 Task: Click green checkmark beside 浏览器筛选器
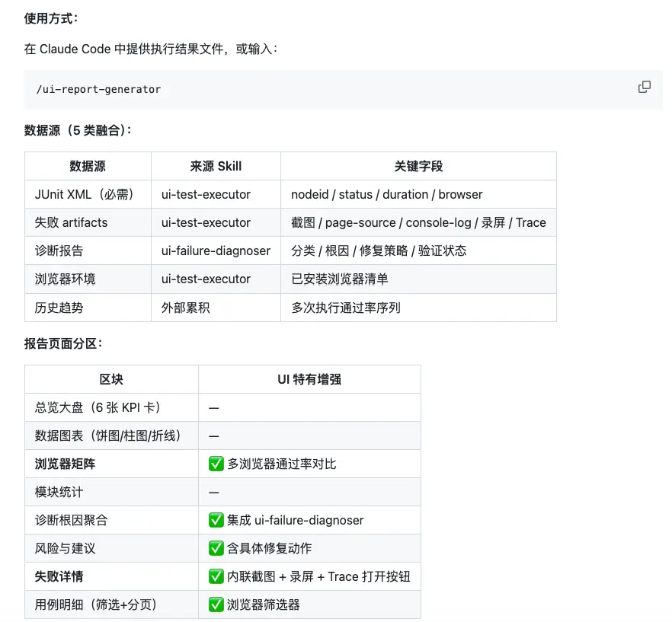[x=216, y=604]
